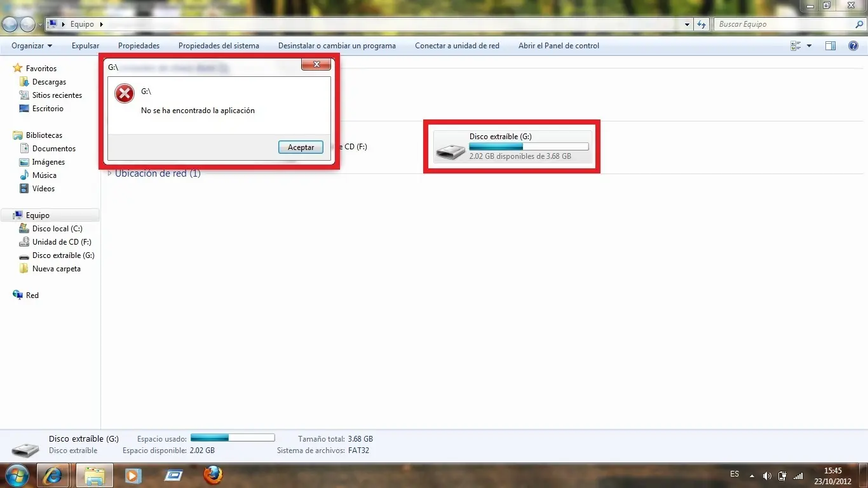Toggle the preview pane
Image resolution: width=868 pixels, height=488 pixels.
[x=831, y=46]
